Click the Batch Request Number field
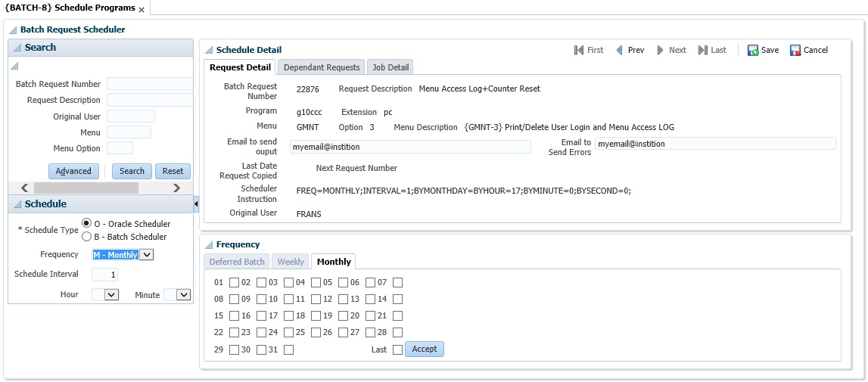868x382 pixels. pos(150,84)
